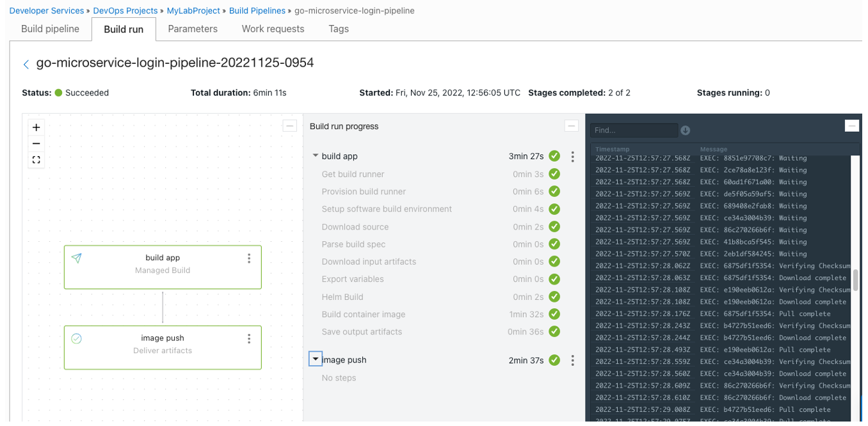This screenshot has width=868, height=426.
Task: Zoom out of the pipeline diagram
Action: click(36, 144)
